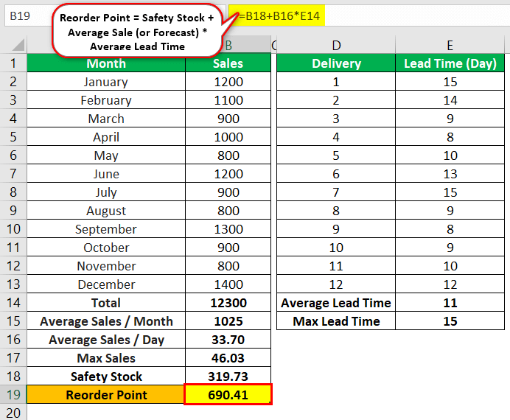Click December sales value 1400
This screenshot has width=510, height=420.
tap(228, 284)
